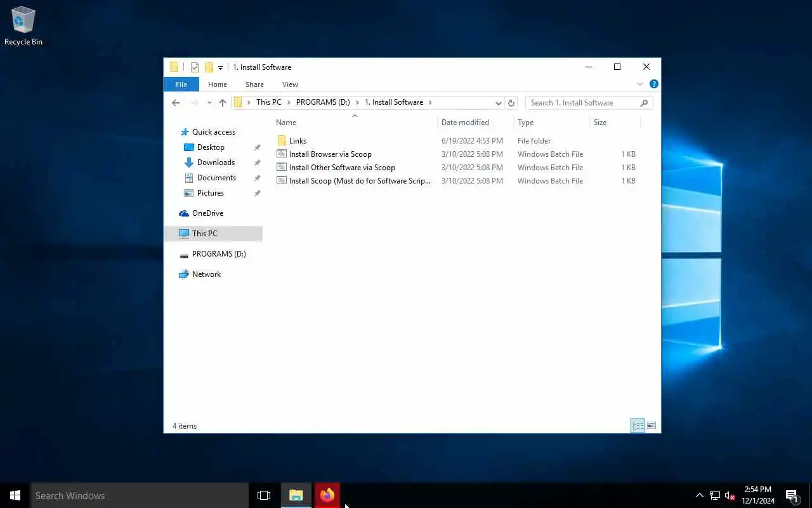The height and width of the screenshot is (508, 812).
Task: Sort files by Date modified column
Action: (475, 123)
